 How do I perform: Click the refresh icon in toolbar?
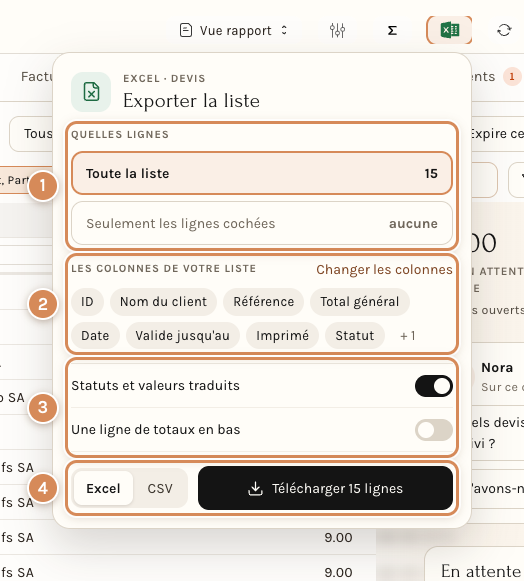[504, 30]
